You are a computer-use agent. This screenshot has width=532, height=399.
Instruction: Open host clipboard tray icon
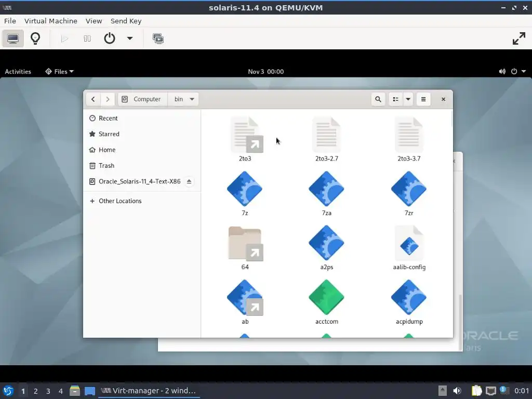(x=477, y=391)
